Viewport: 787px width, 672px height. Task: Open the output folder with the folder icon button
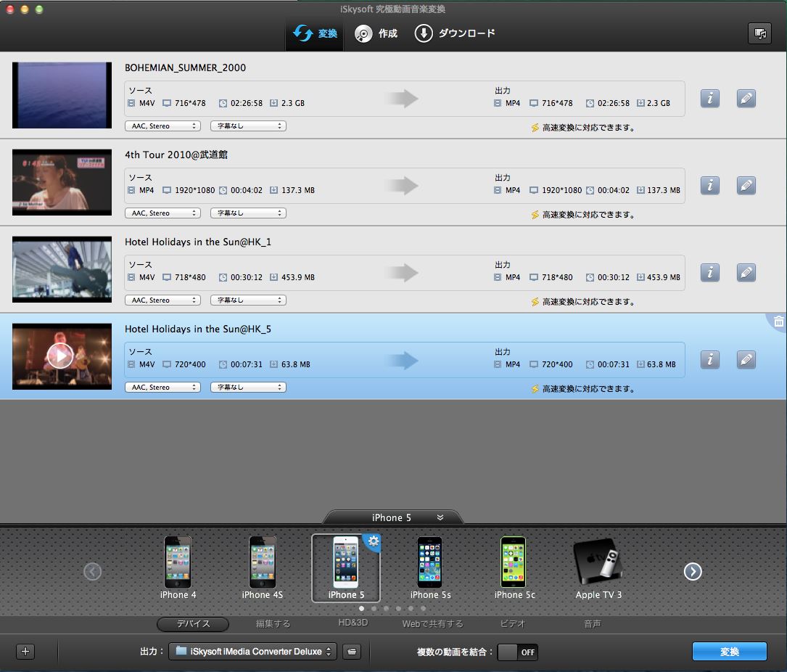[351, 652]
